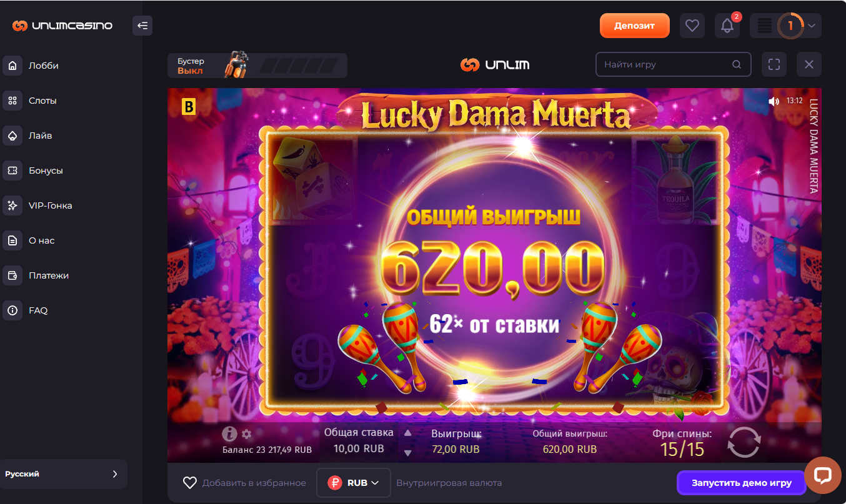Open live chat support bubble

pos(822,476)
